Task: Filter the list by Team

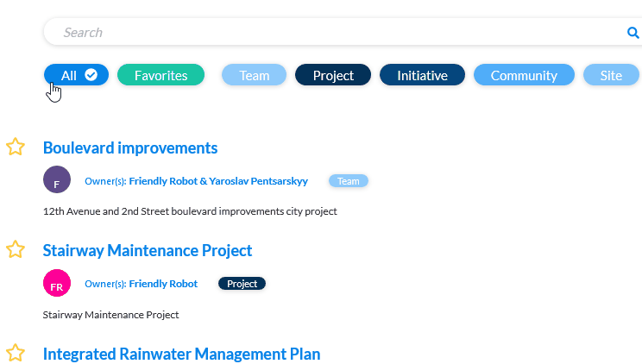Action: click(x=254, y=75)
